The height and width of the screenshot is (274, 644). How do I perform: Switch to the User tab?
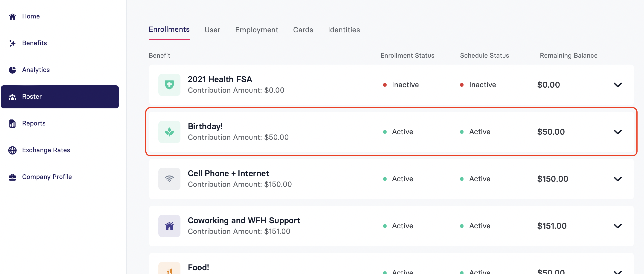click(212, 30)
